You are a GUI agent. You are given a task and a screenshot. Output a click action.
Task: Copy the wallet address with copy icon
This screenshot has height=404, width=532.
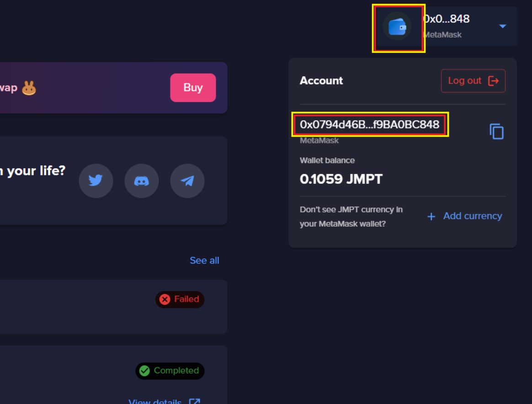pyautogui.click(x=496, y=131)
